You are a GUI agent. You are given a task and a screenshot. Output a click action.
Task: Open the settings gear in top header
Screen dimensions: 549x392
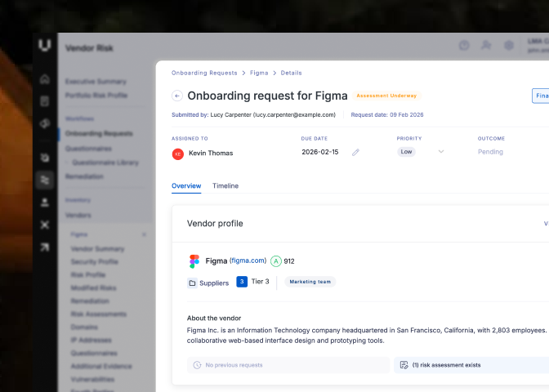pyautogui.click(x=509, y=45)
